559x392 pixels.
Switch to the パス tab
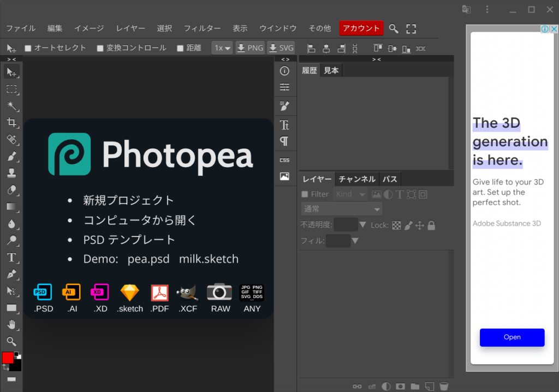click(x=390, y=179)
